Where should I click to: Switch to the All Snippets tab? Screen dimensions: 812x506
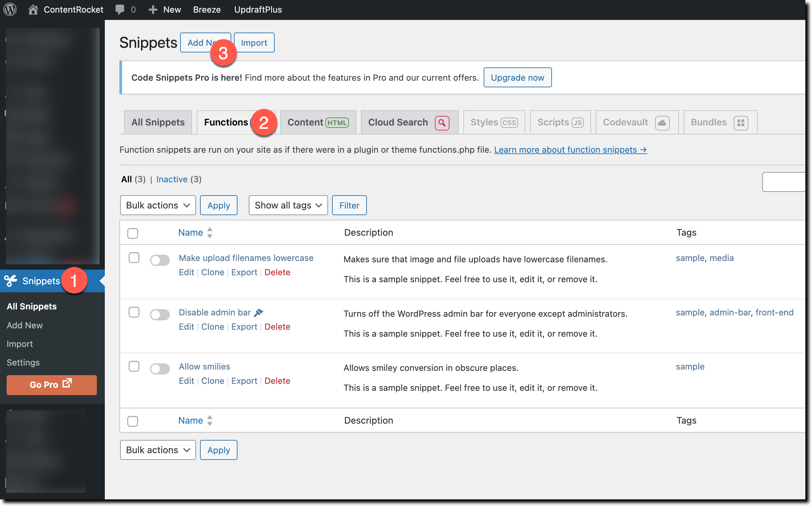click(158, 122)
